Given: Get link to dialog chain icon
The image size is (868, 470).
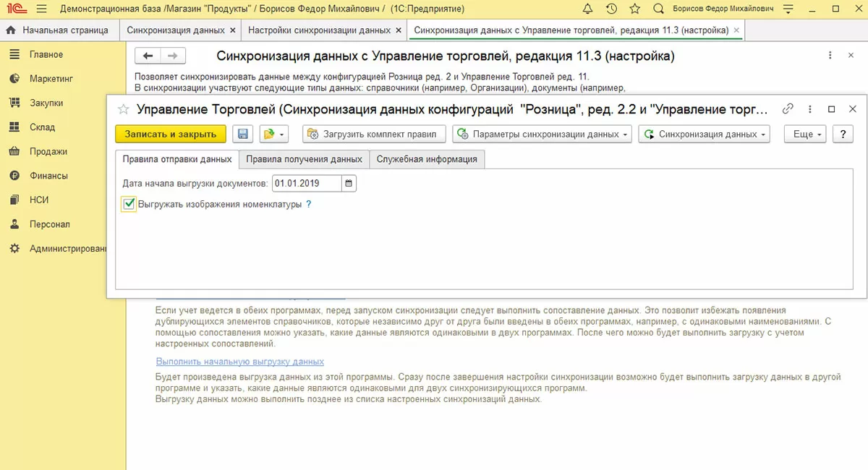Looking at the screenshot, I should click(x=788, y=108).
